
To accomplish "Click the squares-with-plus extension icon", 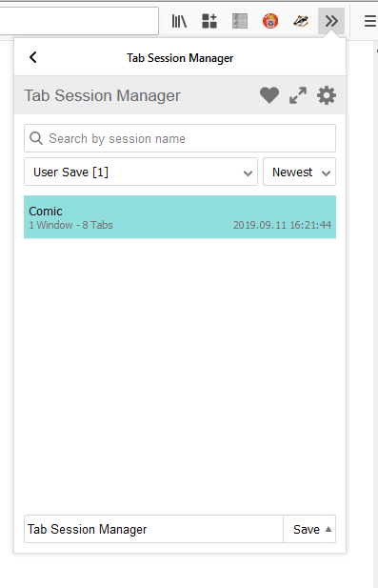I will (209, 21).
